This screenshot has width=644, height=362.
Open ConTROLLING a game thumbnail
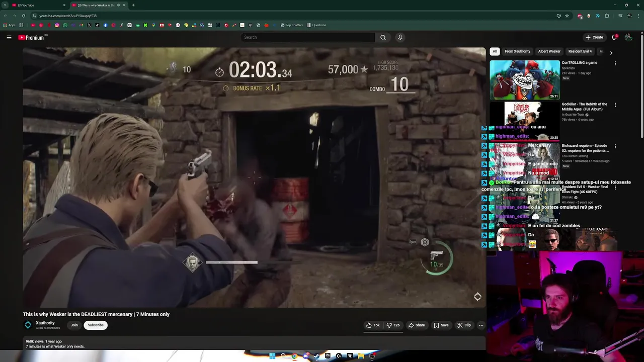point(525,80)
